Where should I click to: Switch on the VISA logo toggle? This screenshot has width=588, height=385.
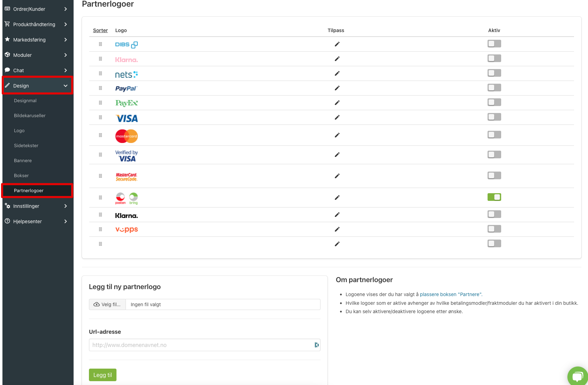(x=494, y=117)
